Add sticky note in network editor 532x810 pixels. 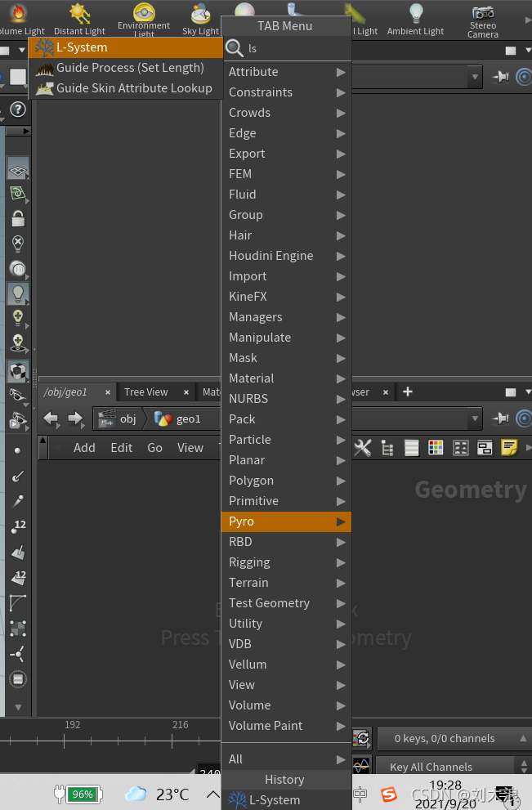point(509,448)
